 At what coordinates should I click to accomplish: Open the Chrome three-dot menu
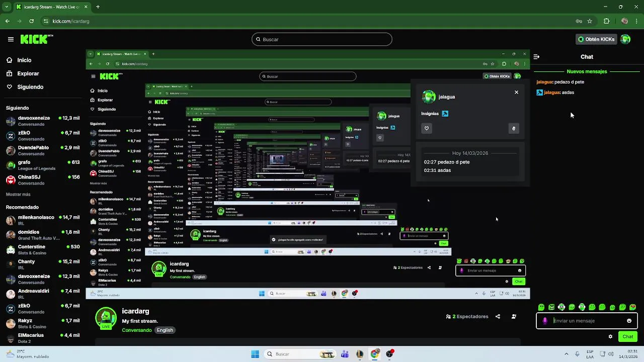point(636,21)
